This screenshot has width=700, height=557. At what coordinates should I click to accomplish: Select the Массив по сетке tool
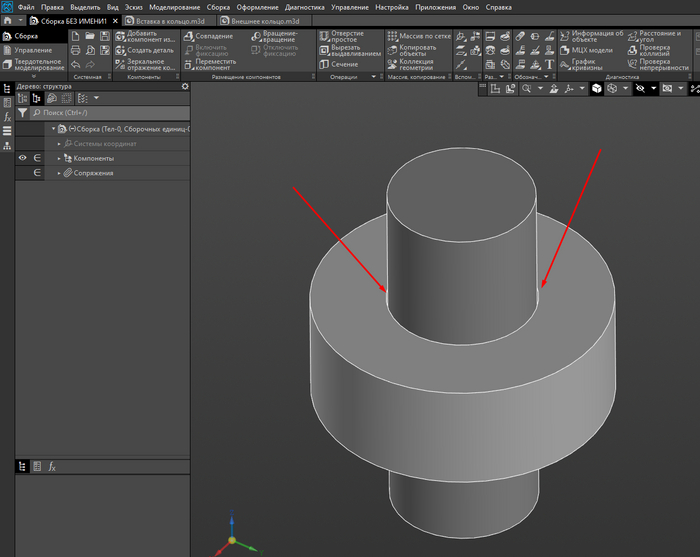pos(419,36)
